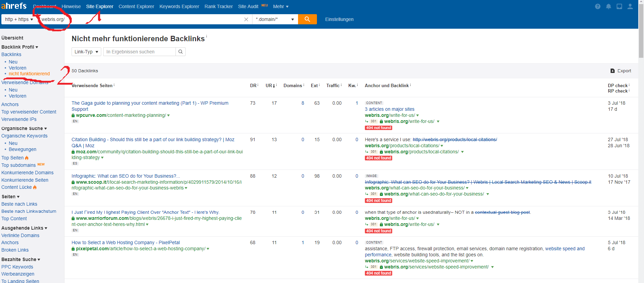Open PPC Keywords in the sidebar

point(17,267)
